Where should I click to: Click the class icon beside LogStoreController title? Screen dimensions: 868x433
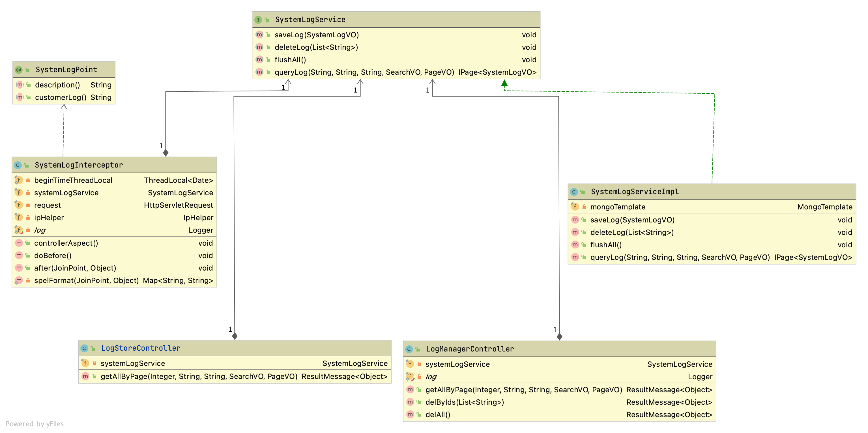84,348
